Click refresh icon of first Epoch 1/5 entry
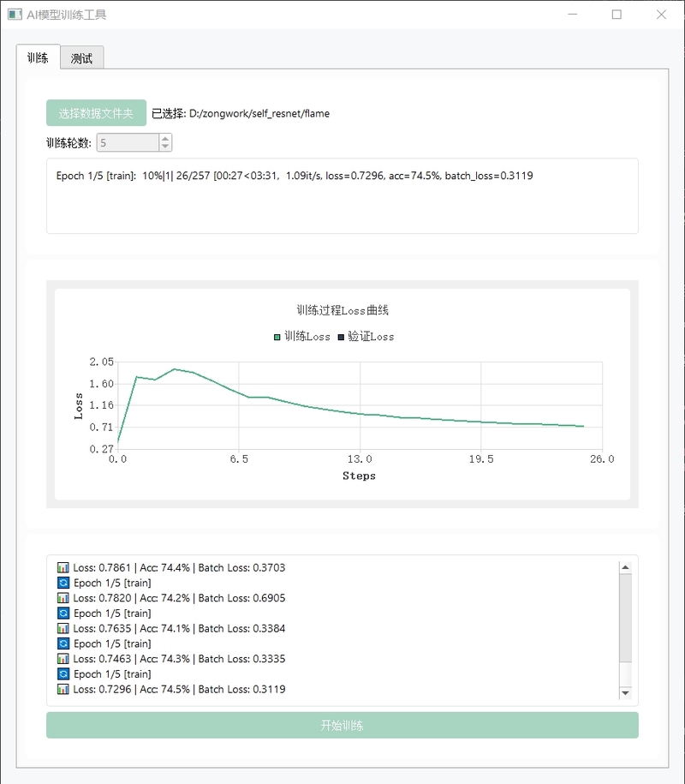685x784 pixels. coord(63,583)
